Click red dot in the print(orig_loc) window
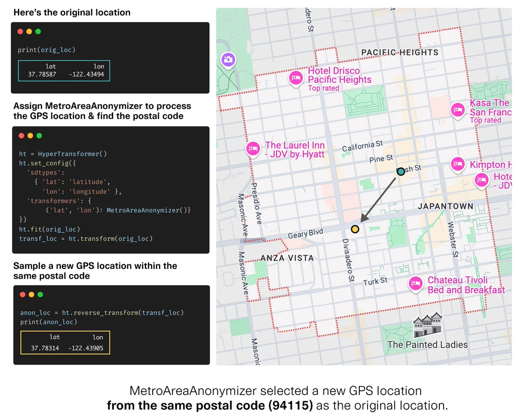Screen dimensions: 522x420 (x=20, y=32)
